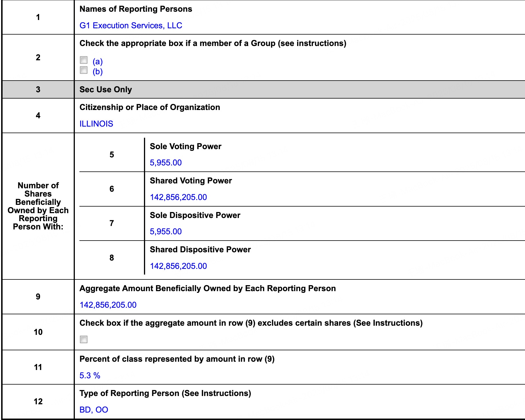The height and width of the screenshot is (420, 525).
Task: Select the Shared Voting Power value 142,856,205.00
Action: (x=178, y=197)
